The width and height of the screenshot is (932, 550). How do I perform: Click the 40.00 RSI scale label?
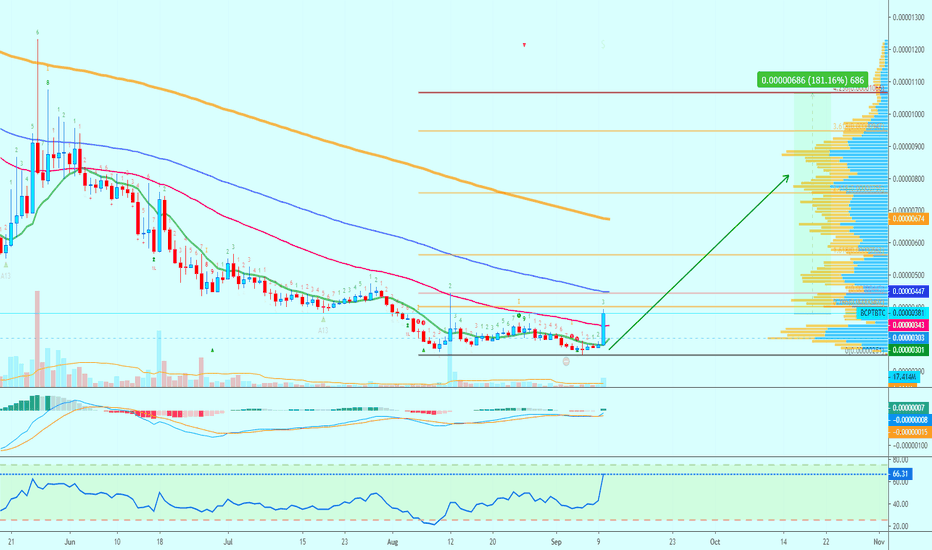900,504
